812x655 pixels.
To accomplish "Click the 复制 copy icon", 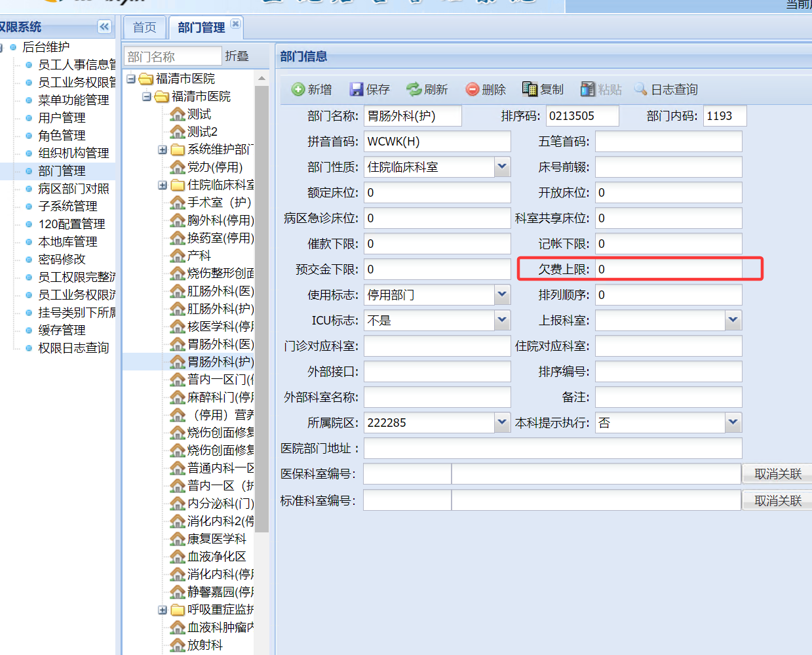I will click(530, 89).
